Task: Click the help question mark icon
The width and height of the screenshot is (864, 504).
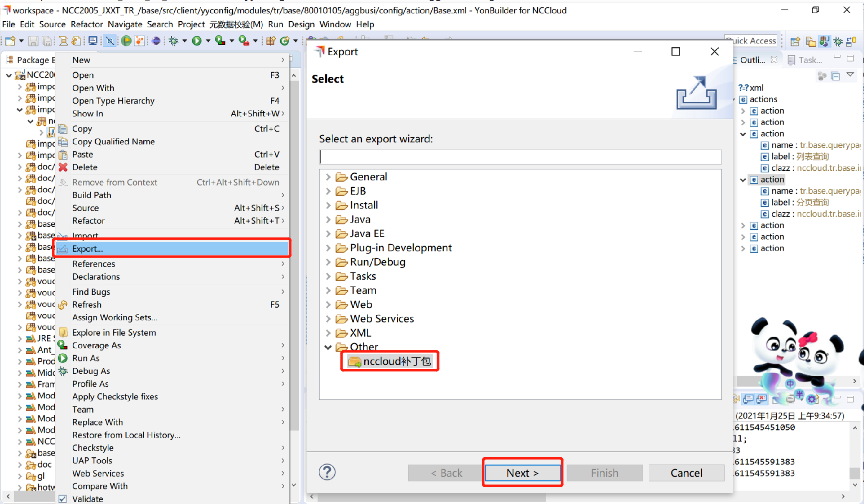Action: 327,472
